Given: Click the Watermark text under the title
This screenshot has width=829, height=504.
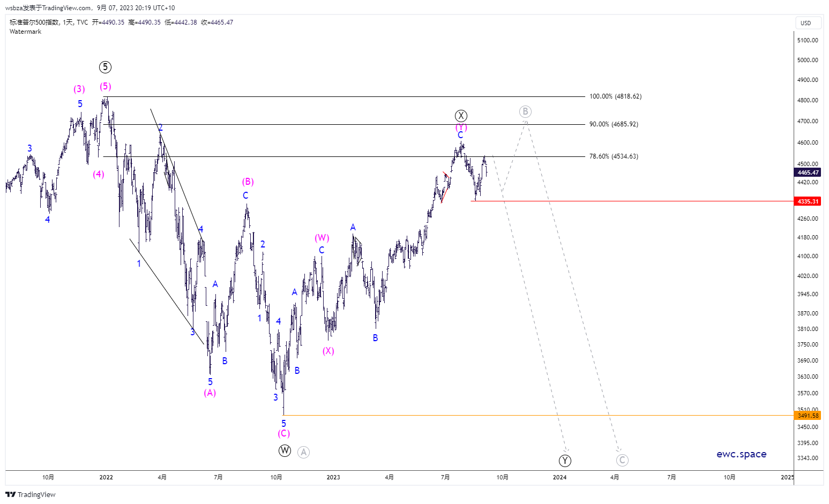Looking at the screenshot, I should tap(25, 32).
